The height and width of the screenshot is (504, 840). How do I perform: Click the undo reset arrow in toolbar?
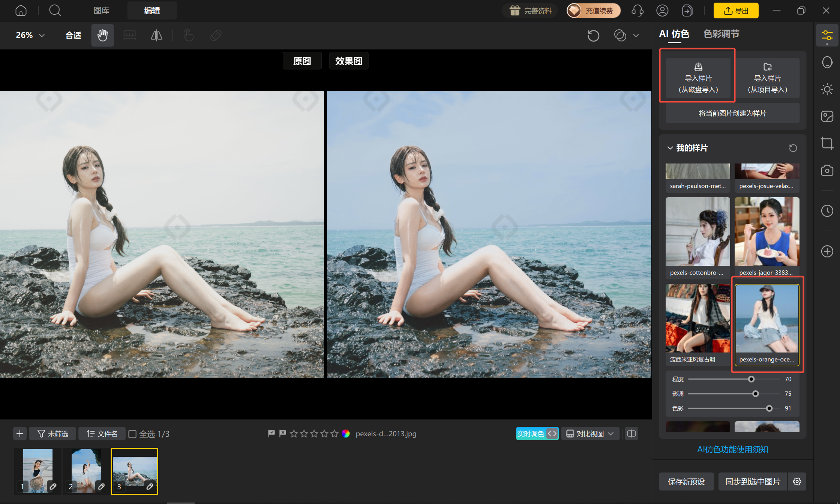click(593, 36)
